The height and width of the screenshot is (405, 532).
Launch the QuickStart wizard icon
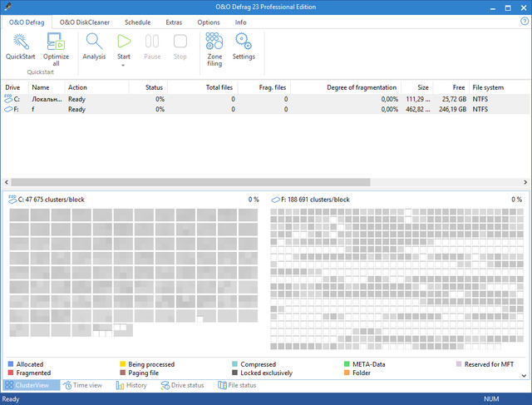(x=21, y=42)
